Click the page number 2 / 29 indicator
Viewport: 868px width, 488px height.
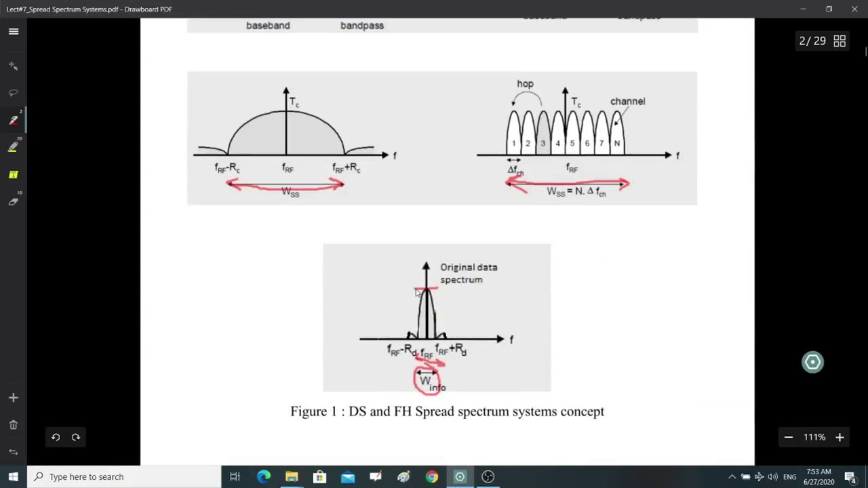[x=812, y=41]
